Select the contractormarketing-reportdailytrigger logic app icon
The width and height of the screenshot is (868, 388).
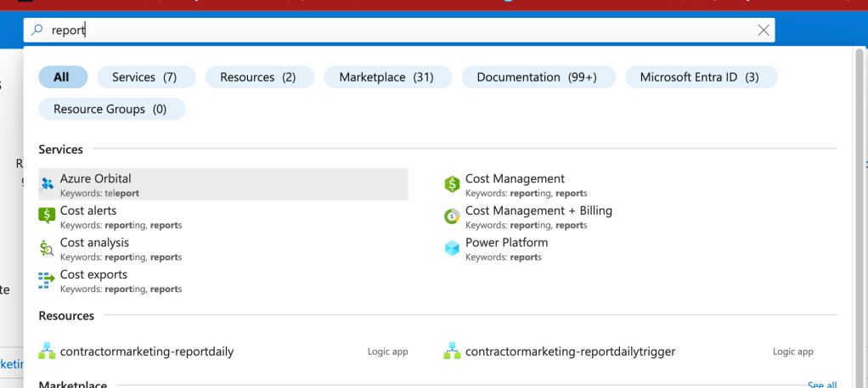(x=453, y=351)
